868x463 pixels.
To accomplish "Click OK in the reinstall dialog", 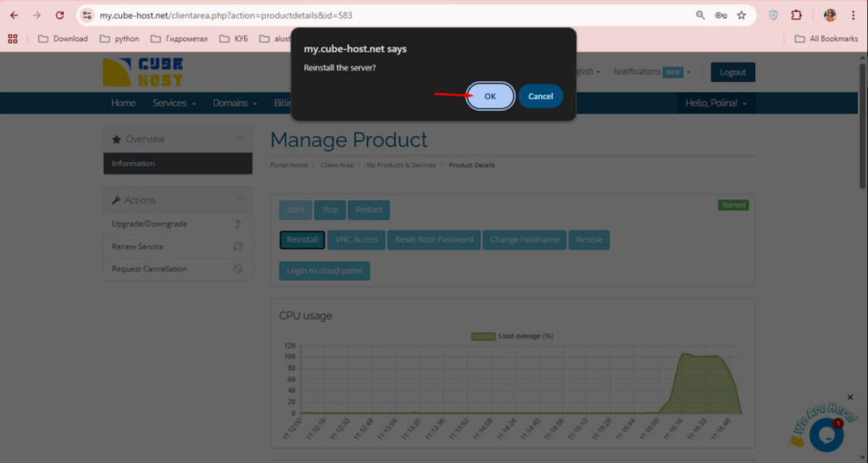I will coord(490,96).
